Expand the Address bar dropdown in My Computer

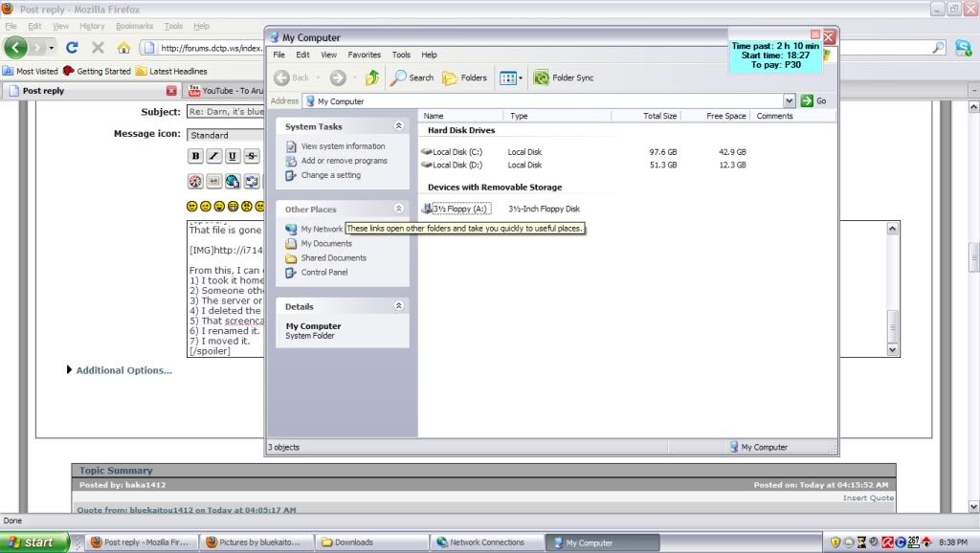click(x=789, y=100)
